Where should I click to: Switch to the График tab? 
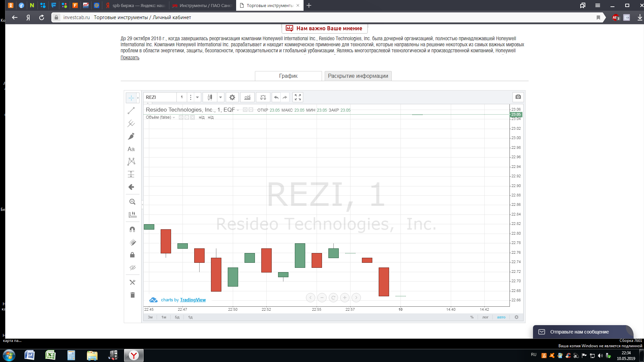point(288,76)
